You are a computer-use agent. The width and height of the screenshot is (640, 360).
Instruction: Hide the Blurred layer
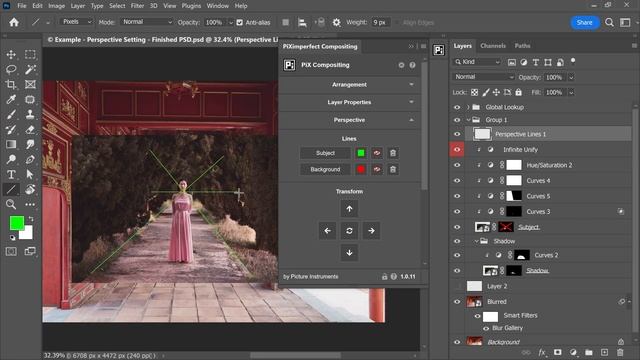click(x=457, y=302)
